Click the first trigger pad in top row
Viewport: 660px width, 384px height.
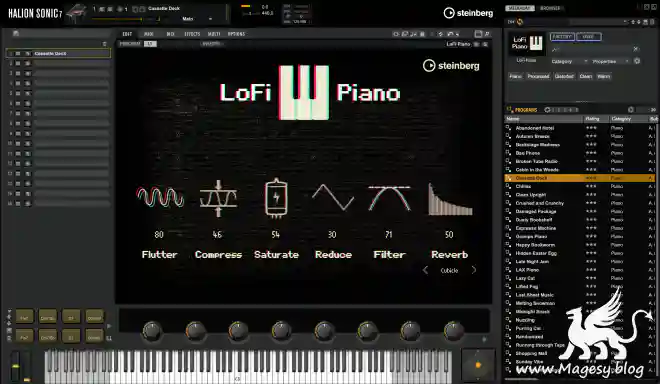click(24, 317)
